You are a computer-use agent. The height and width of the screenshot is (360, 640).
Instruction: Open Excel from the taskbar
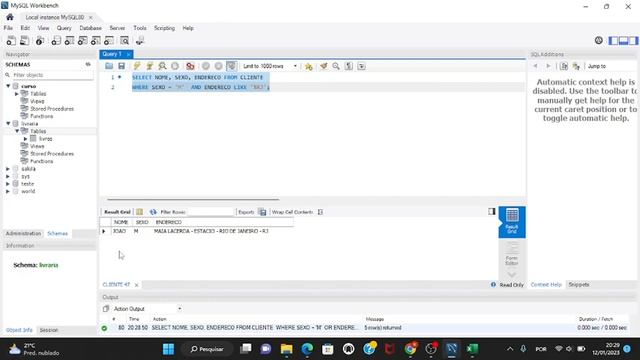coord(472,349)
